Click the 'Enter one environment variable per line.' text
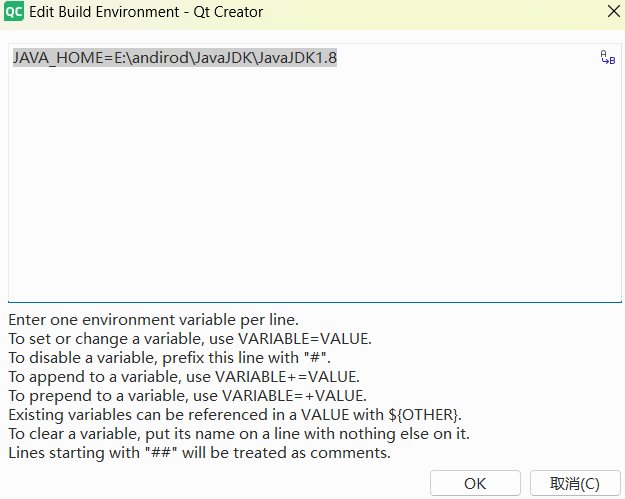 coord(153,320)
